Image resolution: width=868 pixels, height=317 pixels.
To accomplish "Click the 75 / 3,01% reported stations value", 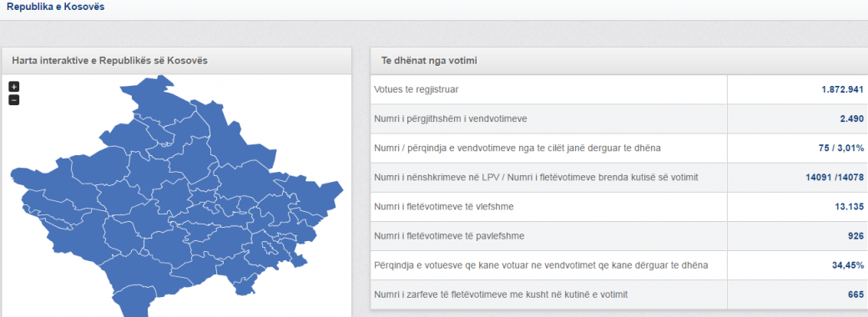I will pos(840,148).
